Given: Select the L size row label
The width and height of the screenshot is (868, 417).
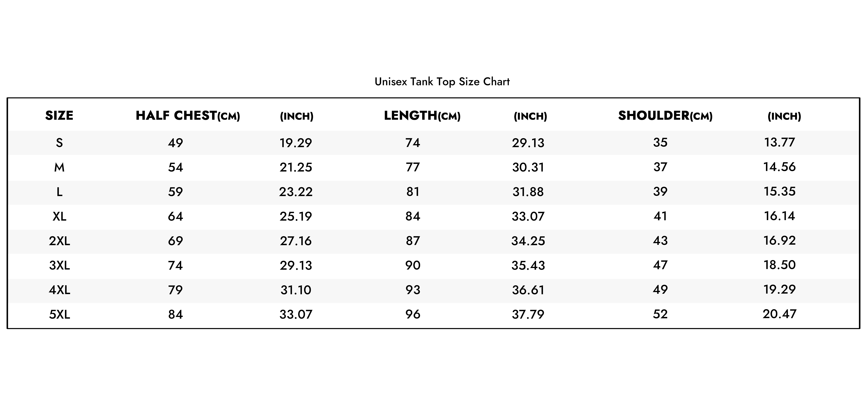Looking at the screenshot, I should (x=59, y=192).
